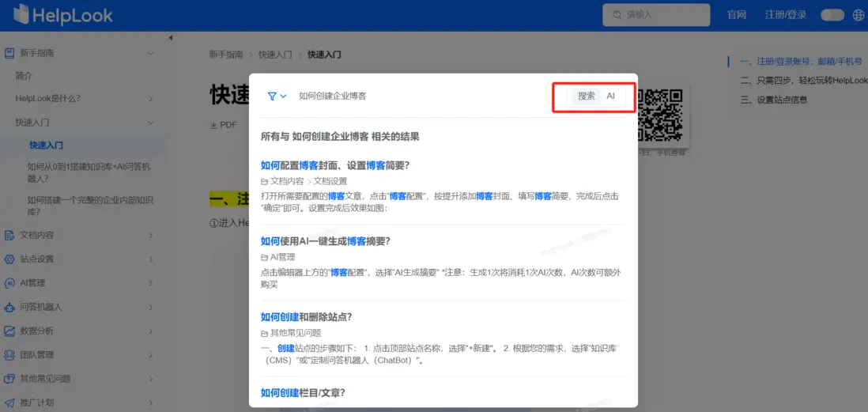Image resolution: width=868 pixels, height=412 pixels.
Task: Click the AI管理 folder label in results
Action: pyautogui.click(x=278, y=257)
